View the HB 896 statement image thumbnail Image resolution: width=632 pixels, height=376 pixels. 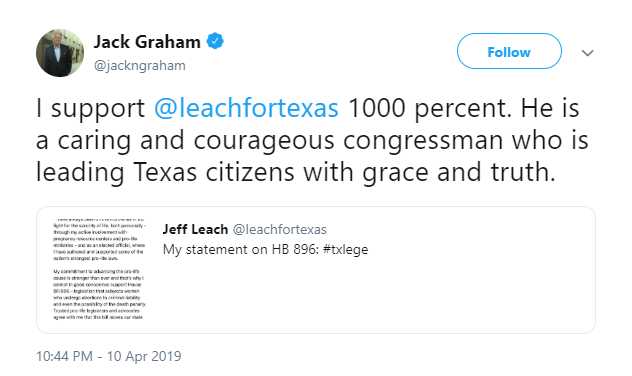[99, 269]
